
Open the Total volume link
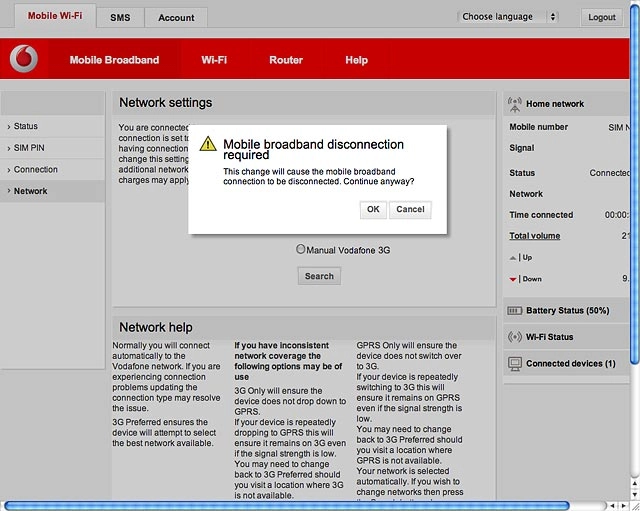pos(534,236)
